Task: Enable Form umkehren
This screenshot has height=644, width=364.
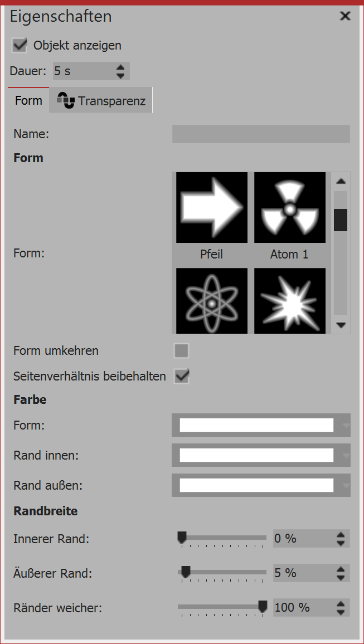Action: [181, 350]
